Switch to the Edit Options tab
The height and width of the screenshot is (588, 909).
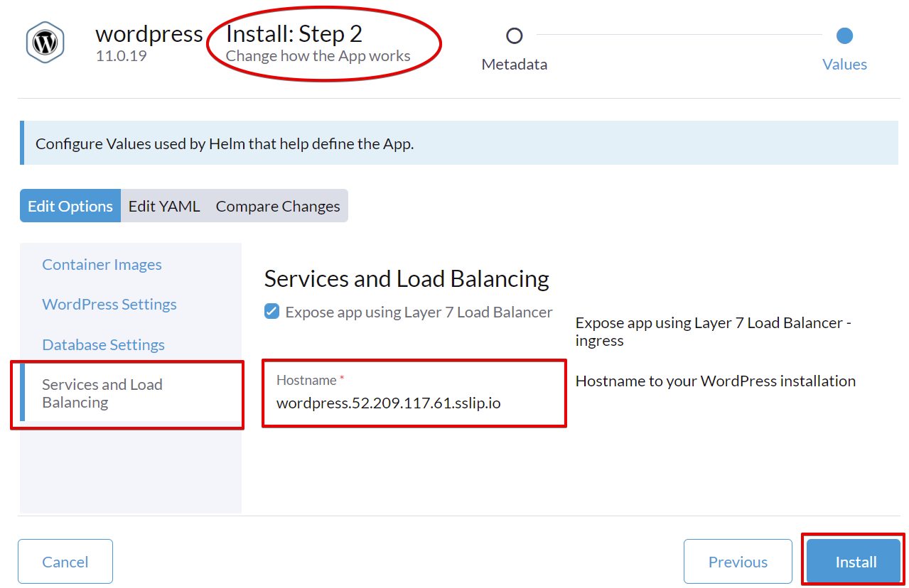click(70, 206)
